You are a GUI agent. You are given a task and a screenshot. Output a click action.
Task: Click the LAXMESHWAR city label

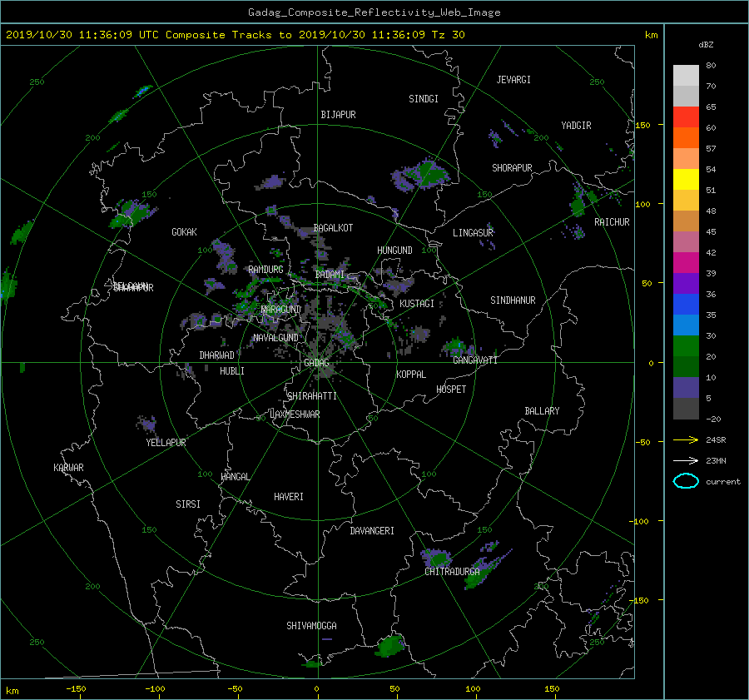(x=295, y=415)
